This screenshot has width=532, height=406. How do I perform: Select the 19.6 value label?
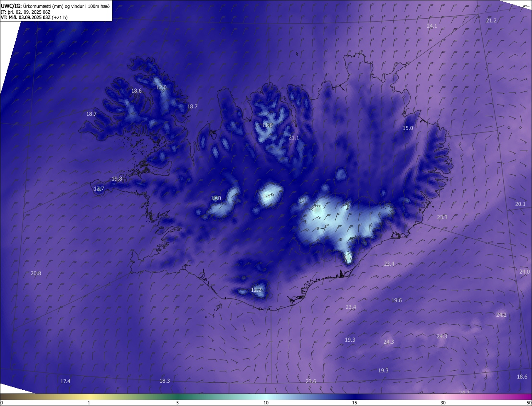397,300
